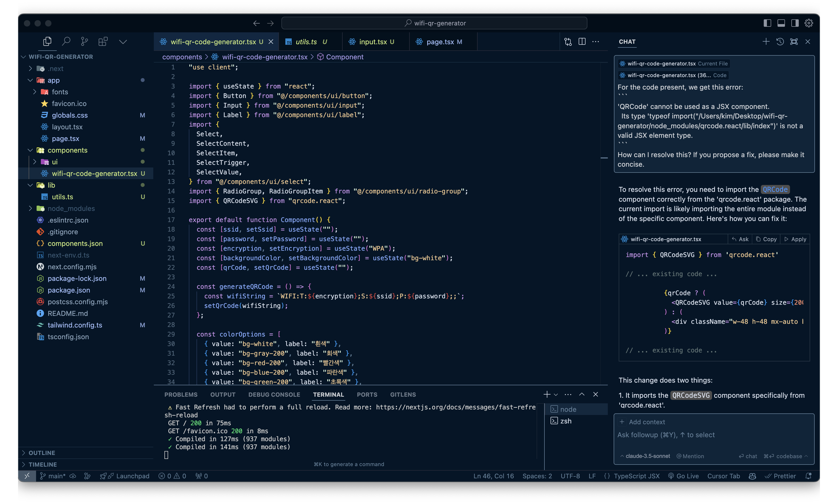Toggle Go Live server in the status bar

[x=684, y=476]
